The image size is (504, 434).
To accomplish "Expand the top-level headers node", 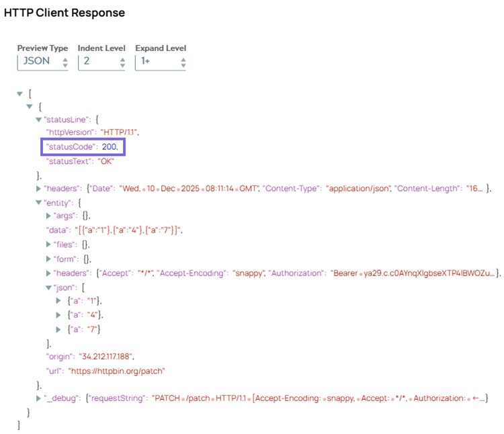I will coord(38,189).
